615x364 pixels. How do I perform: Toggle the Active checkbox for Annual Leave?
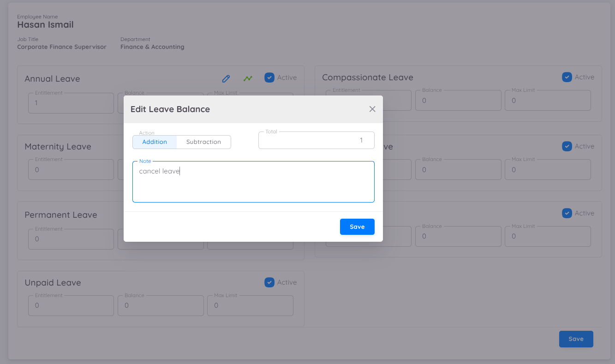point(269,78)
